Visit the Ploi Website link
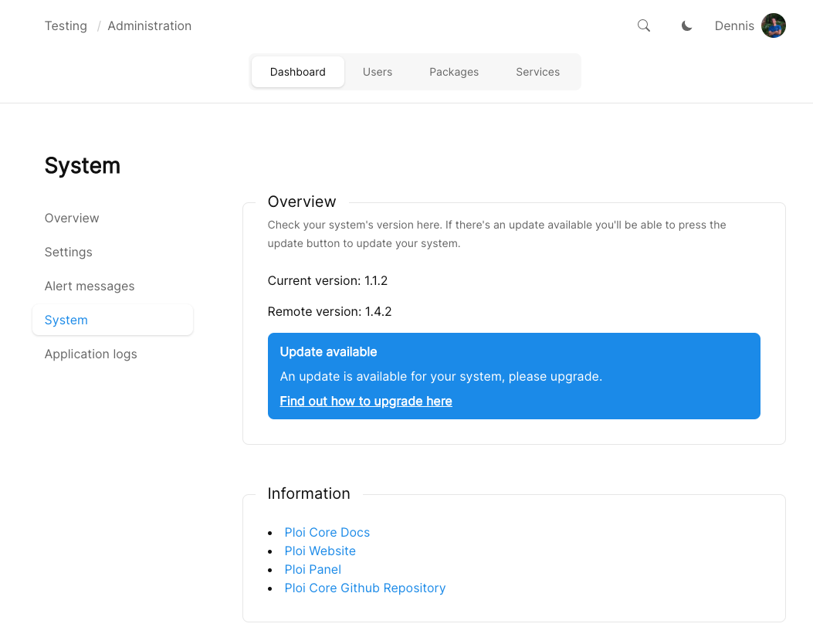This screenshot has height=644, width=813. (x=320, y=551)
